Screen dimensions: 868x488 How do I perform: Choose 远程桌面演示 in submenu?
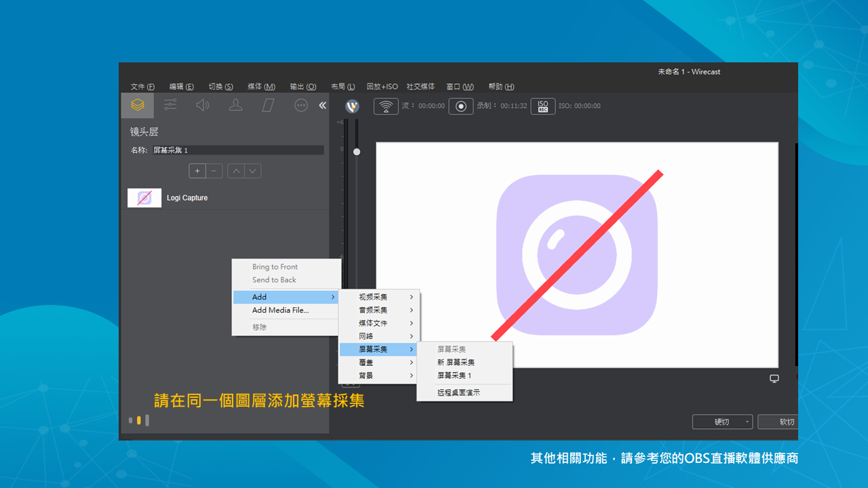465,392
